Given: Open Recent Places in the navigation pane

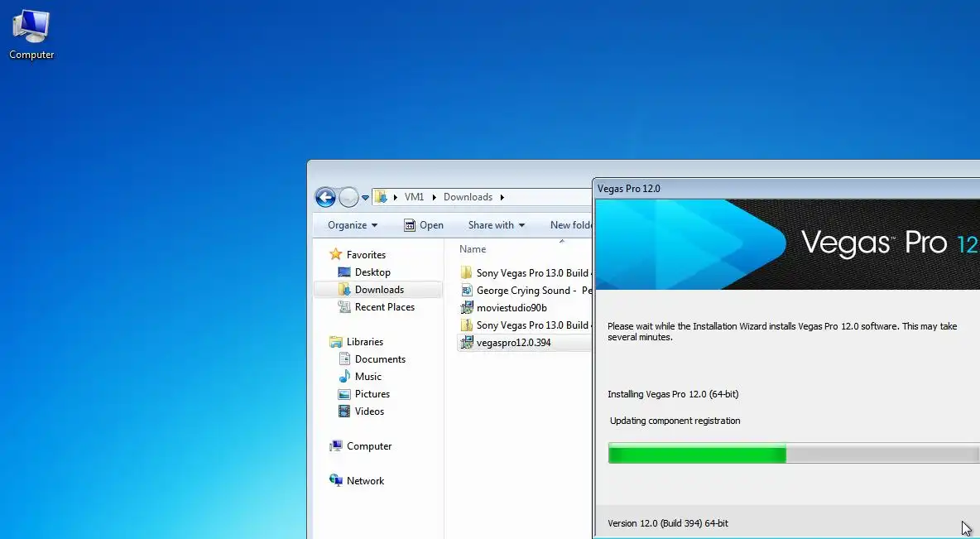Looking at the screenshot, I should [384, 307].
